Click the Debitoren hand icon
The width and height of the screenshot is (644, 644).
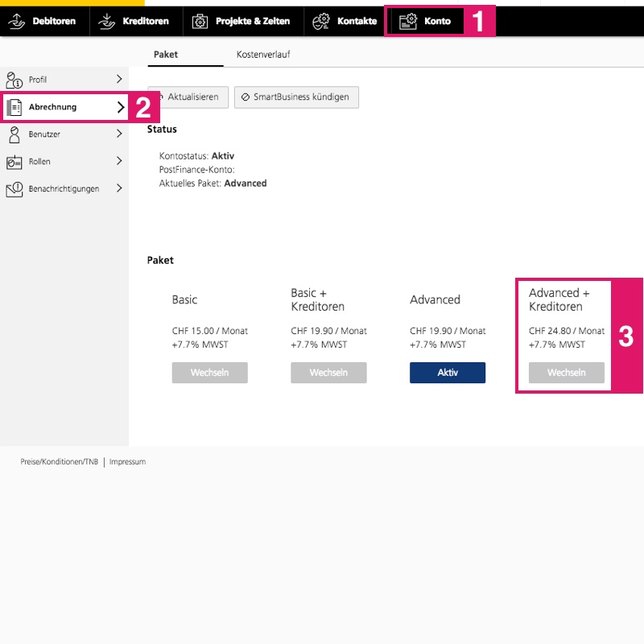(x=17, y=21)
